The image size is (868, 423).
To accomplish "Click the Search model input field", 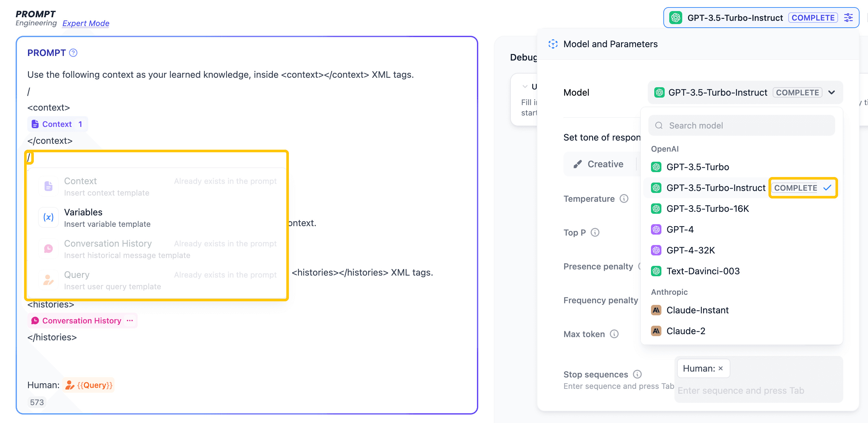I will [x=741, y=125].
